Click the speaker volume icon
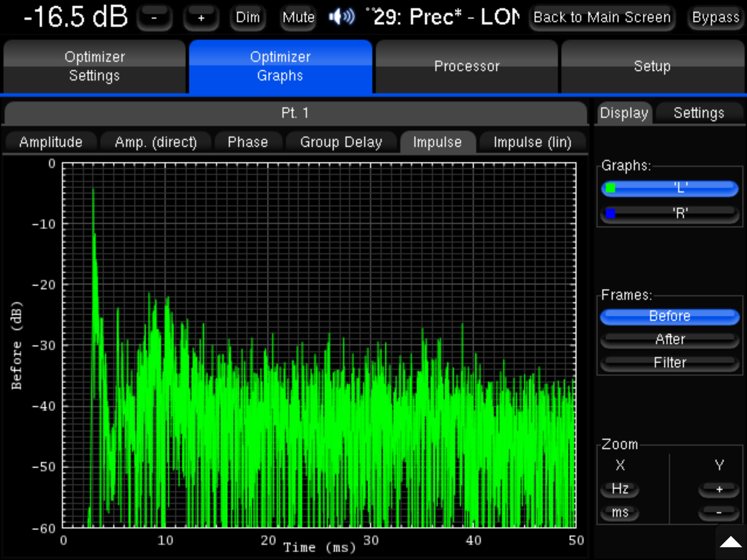The width and height of the screenshot is (747, 560). tap(342, 17)
